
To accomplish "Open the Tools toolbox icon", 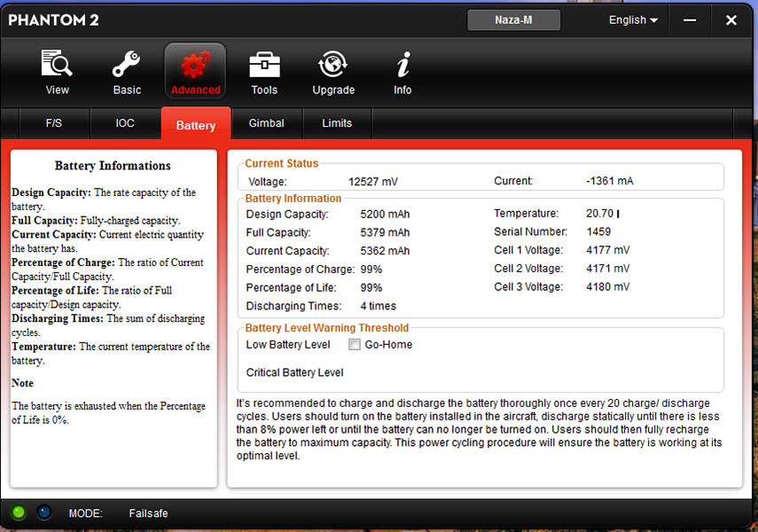I will point(264,65).
